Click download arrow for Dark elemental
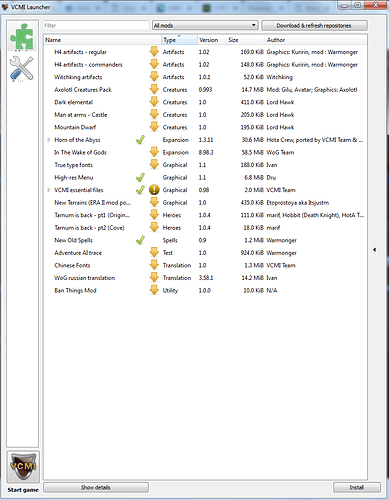This screenshot has height=500, width=389. [154, 102]
